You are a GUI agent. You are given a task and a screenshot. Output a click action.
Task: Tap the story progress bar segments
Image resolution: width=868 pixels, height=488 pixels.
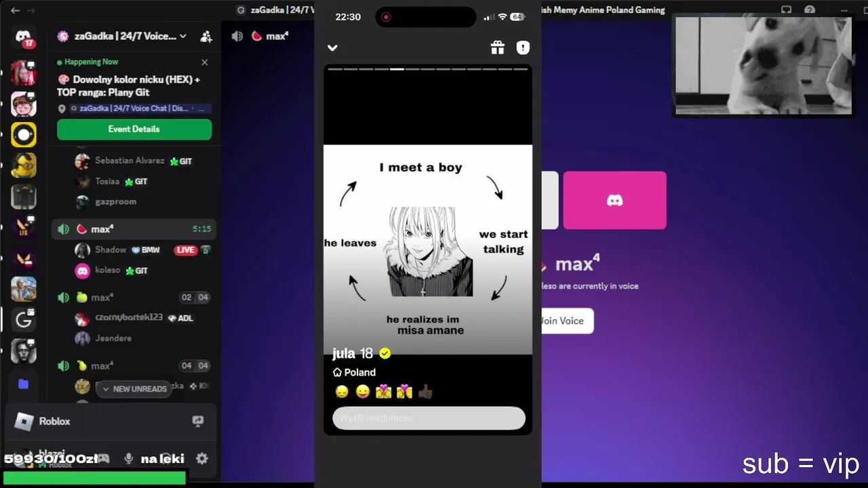[x=428, y=69]
